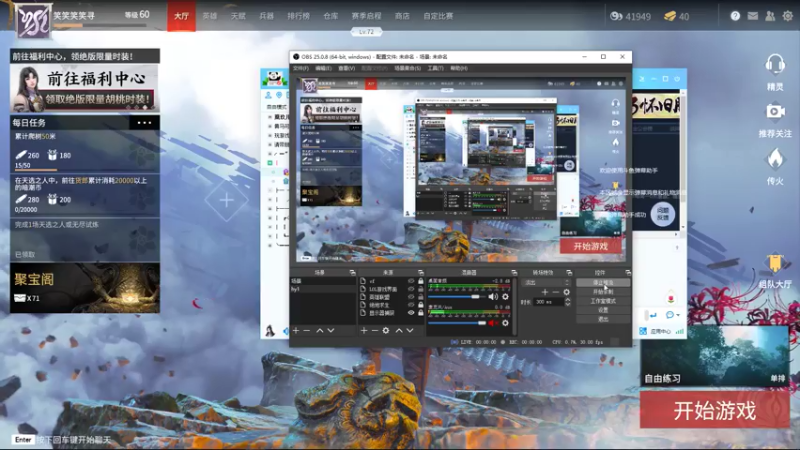Open 桌面音频 mixer gear settings
Screen dimensions: 800x450
click(x=505, y=296)
